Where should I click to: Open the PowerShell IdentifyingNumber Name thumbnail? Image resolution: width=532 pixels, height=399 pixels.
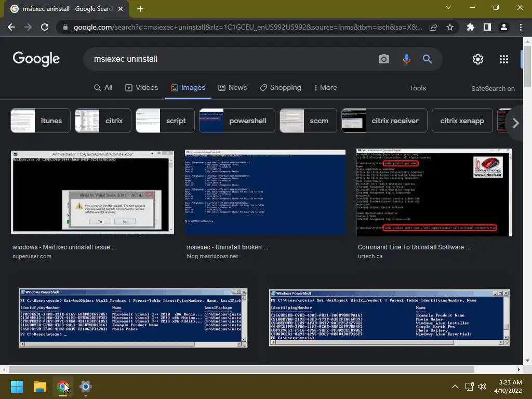click(x=390, y=317)
